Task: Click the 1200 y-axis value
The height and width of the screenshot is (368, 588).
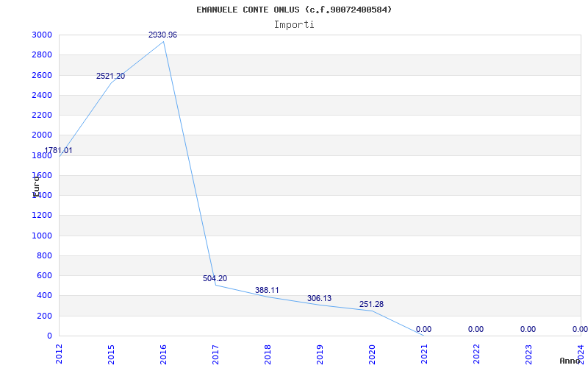Action: click(x=42, y=216)
